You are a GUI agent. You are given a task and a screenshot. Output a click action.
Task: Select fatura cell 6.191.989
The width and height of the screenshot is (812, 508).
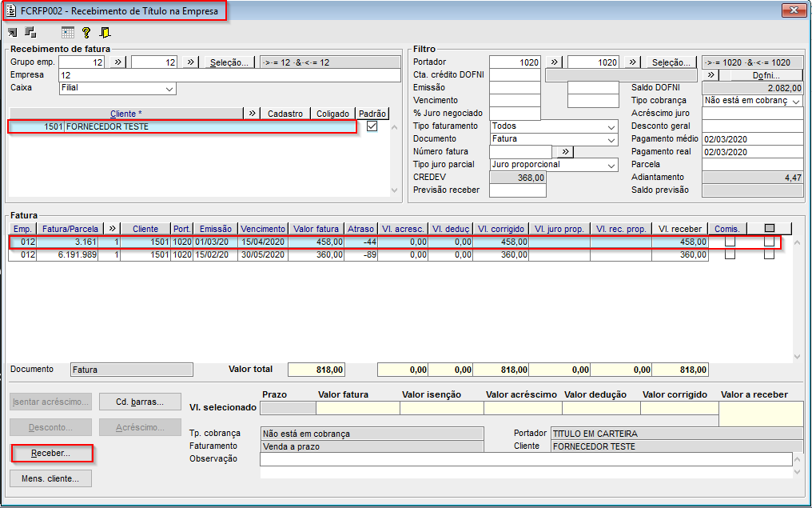67,254
